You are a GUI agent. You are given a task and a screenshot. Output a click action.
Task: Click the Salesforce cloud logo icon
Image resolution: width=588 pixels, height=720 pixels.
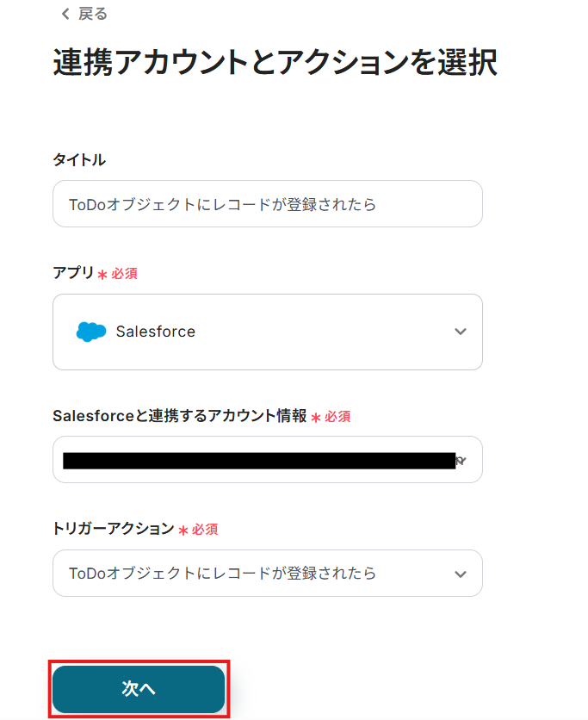91,332
